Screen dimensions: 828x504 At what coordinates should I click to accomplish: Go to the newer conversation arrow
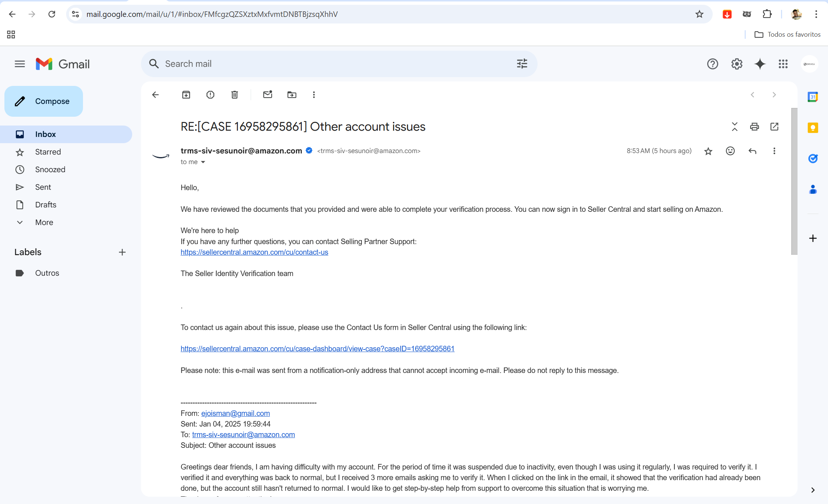click(752, 95)
